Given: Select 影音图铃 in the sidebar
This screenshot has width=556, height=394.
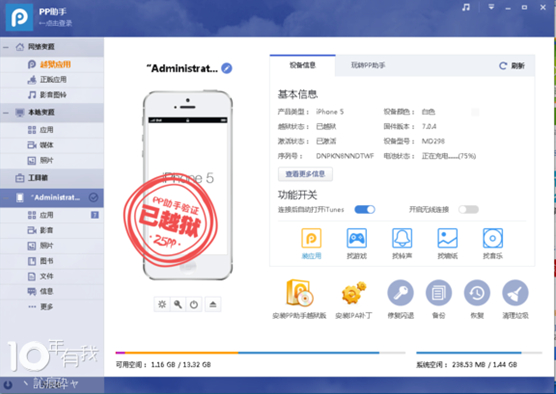Looking at the screenshot, I should tap(52, 95).
